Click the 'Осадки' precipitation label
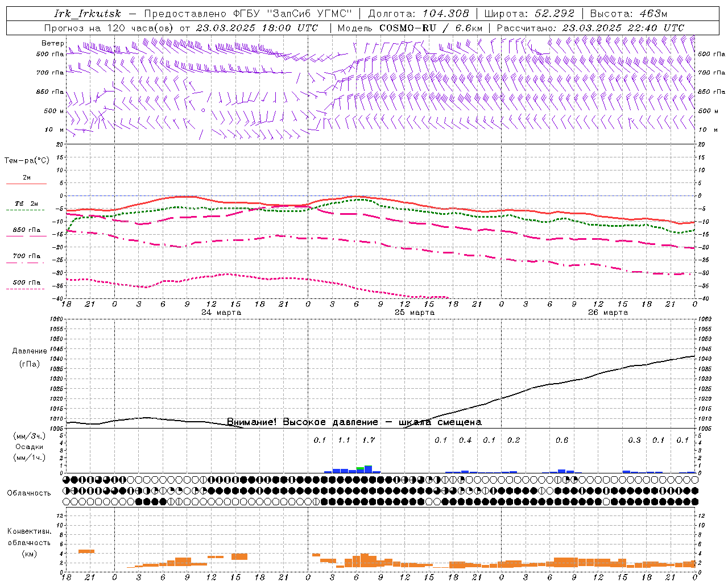Image resolution: width=728 pixels, height=582 pixels. (x=30, y=447)
